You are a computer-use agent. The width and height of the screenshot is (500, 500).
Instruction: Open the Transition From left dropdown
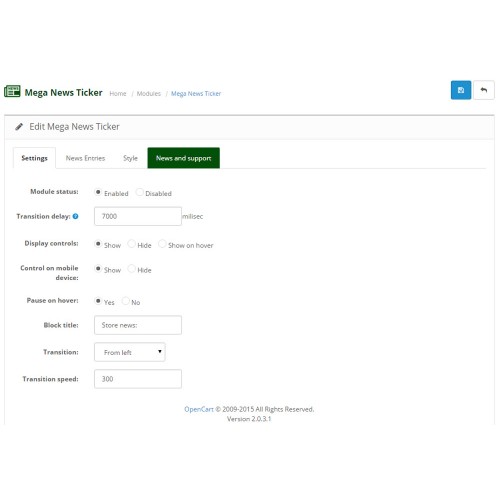130,352
